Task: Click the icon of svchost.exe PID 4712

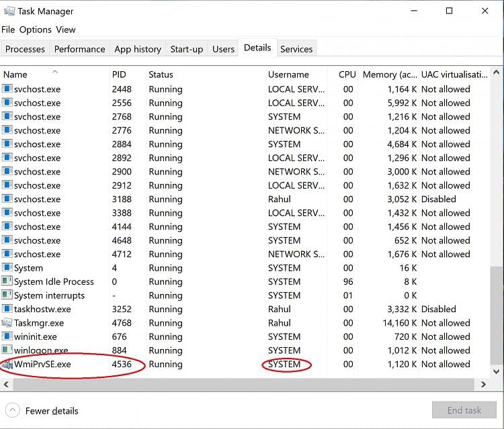Action: click(x=7, y=254)
